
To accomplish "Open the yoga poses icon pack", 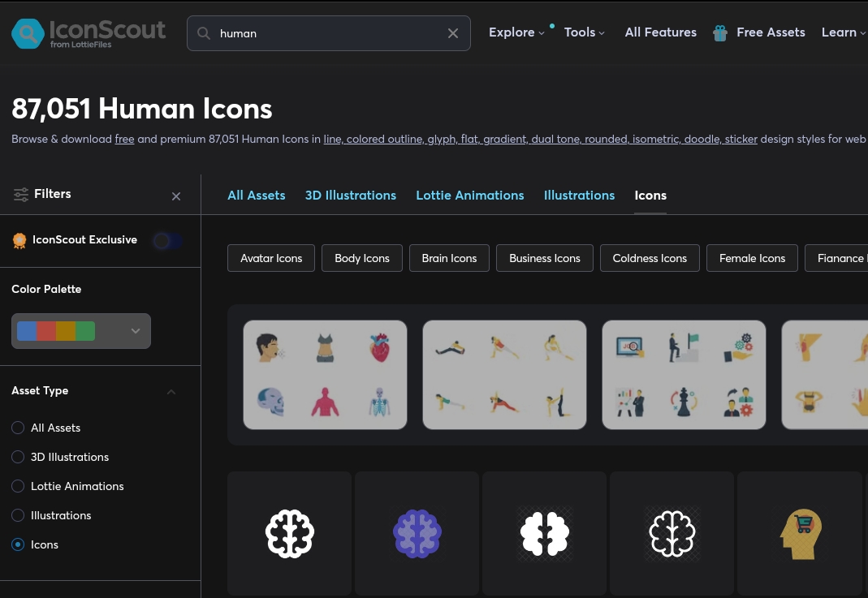I will coord(504,375).
